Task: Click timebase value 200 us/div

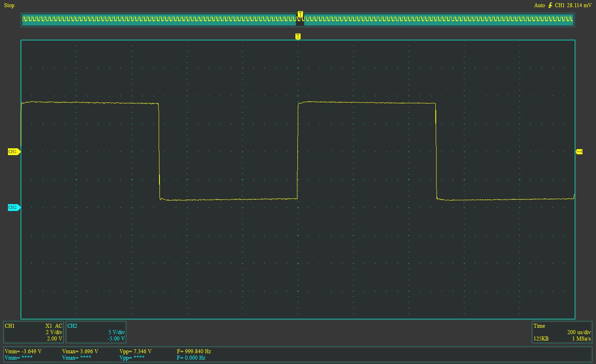Action: click(x=579, y=332)
